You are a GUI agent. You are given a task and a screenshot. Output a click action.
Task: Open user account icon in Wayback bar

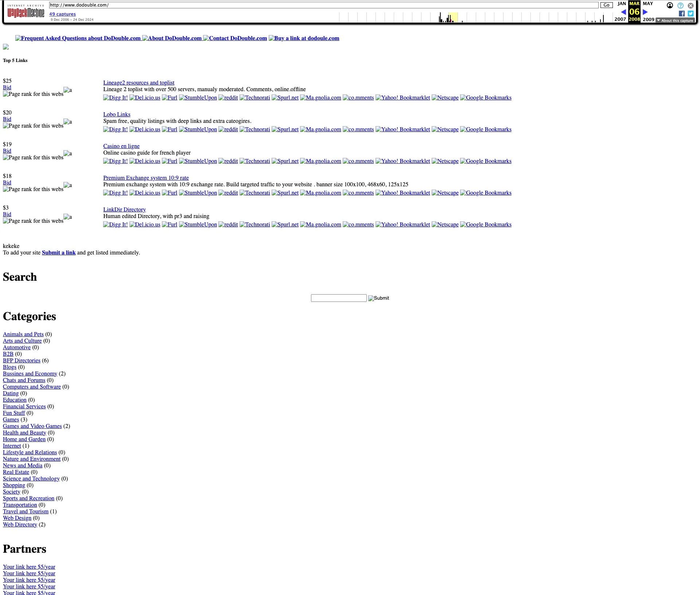[670, 5]
